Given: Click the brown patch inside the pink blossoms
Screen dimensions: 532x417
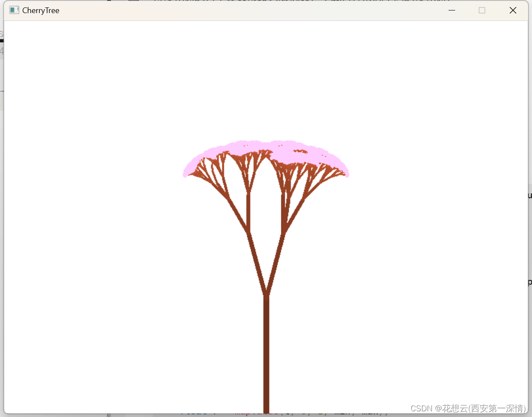Looking at the screenshot, I should pyautogui.click(x=299, y=152).
